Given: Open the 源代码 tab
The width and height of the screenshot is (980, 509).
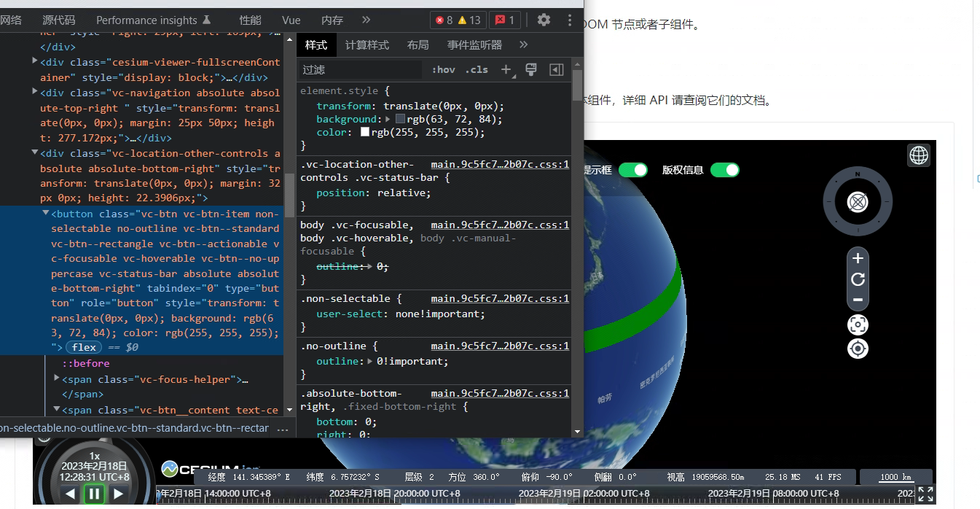Looking at the screenshot, I should [58, 20].
